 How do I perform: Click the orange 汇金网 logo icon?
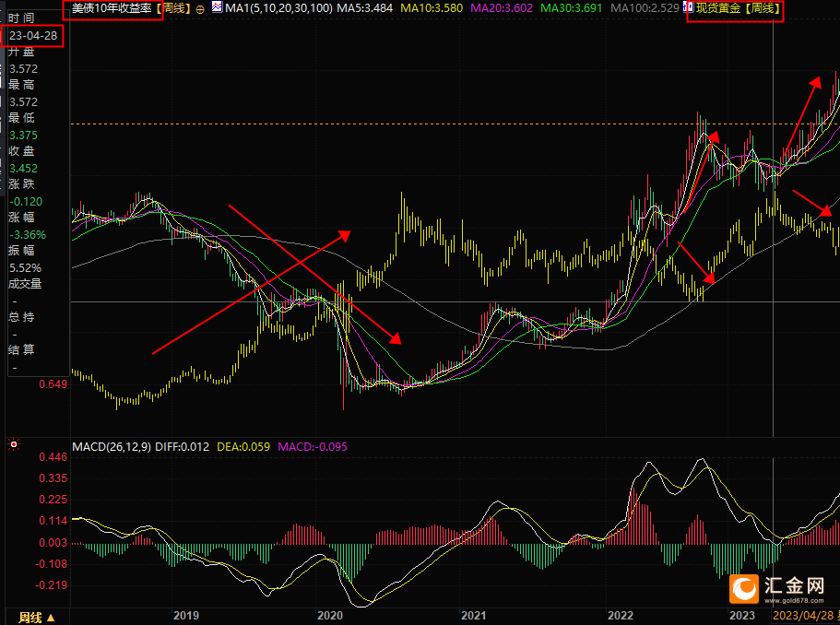[x=744, y=587]
